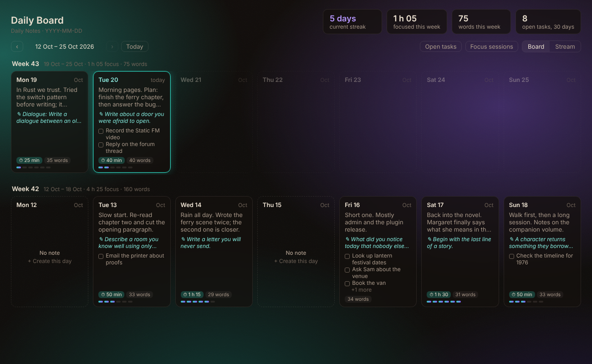
Task: Click progress dots on Sat 17 card
Action: (x=444, y=302)
